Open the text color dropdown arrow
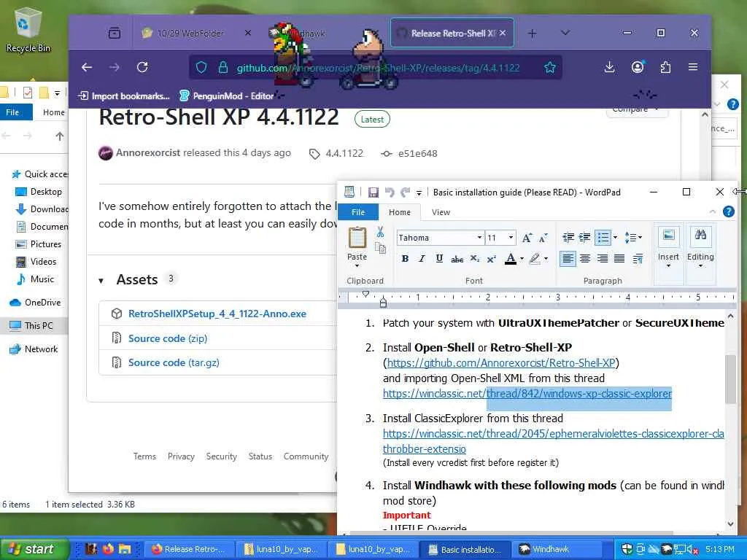Viewport: 747px width, 560px height. (522, 259)
